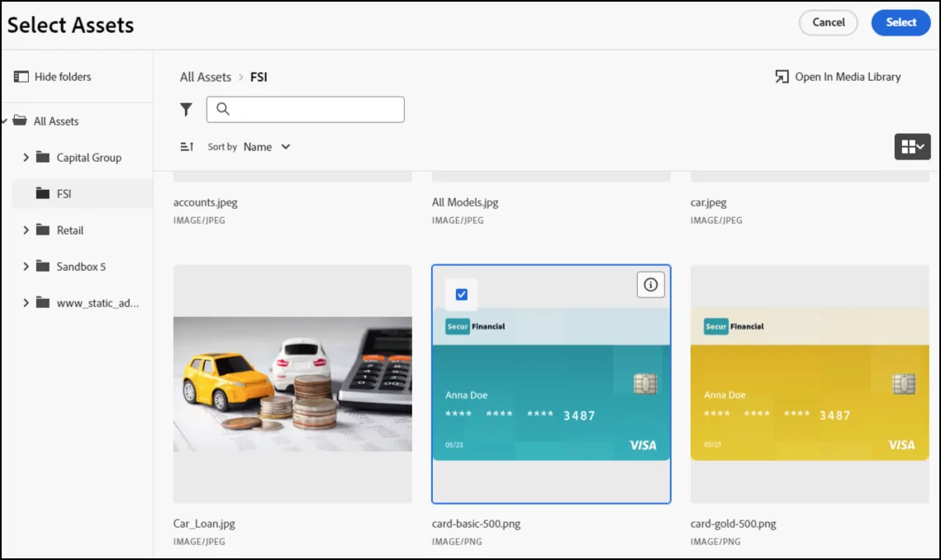
Task: Select the Sandbox 5 folder label
Action: click(x=81, y=267)
